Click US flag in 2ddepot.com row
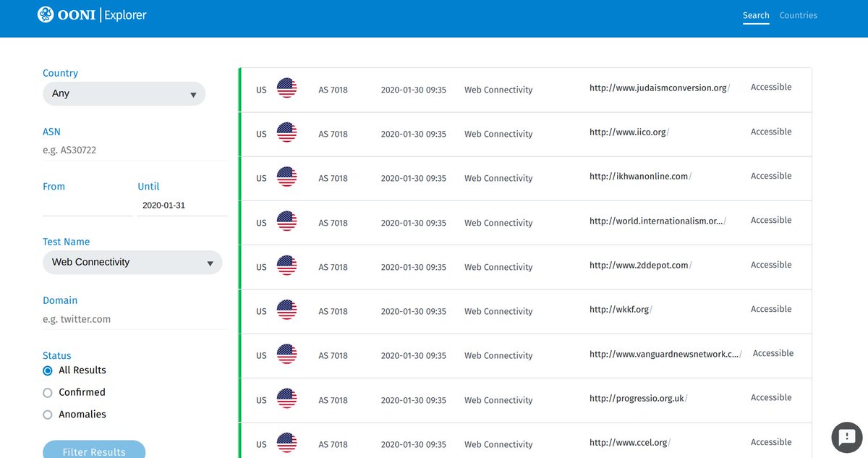The height and width of the screenshot is (458, 868). 287,266
